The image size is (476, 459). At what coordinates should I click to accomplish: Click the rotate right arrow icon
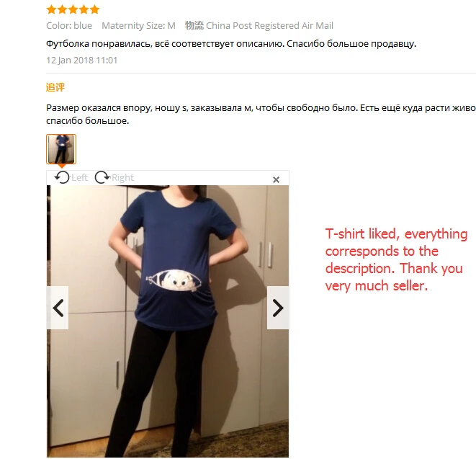102,177
